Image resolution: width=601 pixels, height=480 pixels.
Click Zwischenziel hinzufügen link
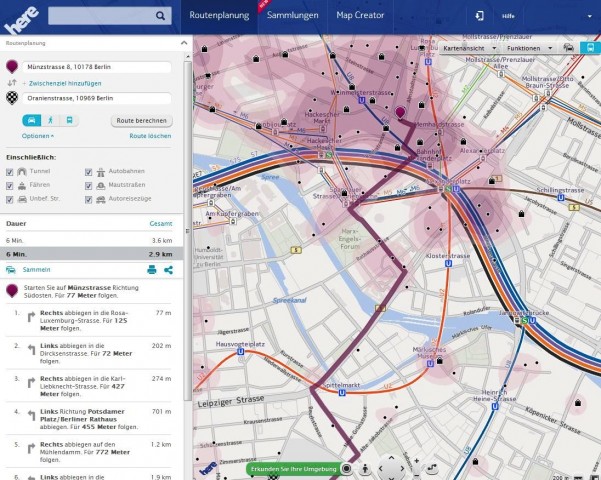pos(64,83)
